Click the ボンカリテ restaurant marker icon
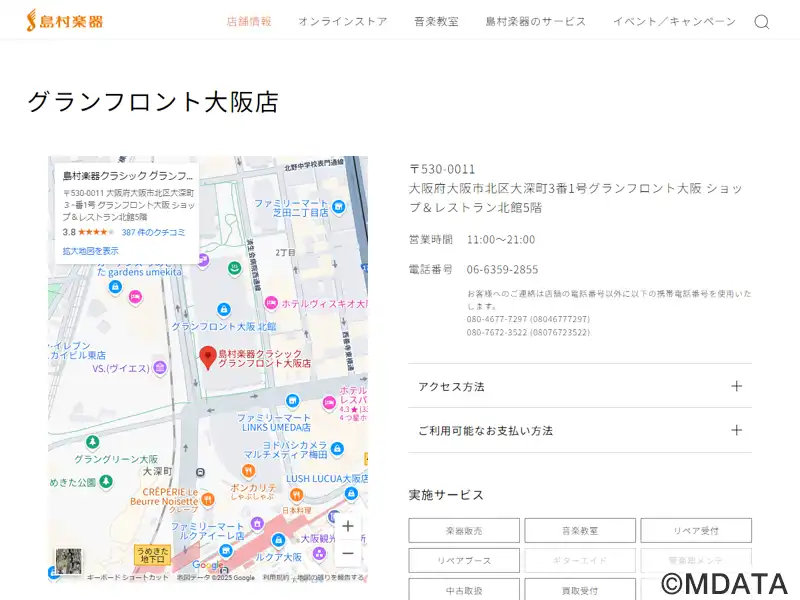 coord(248,470)
